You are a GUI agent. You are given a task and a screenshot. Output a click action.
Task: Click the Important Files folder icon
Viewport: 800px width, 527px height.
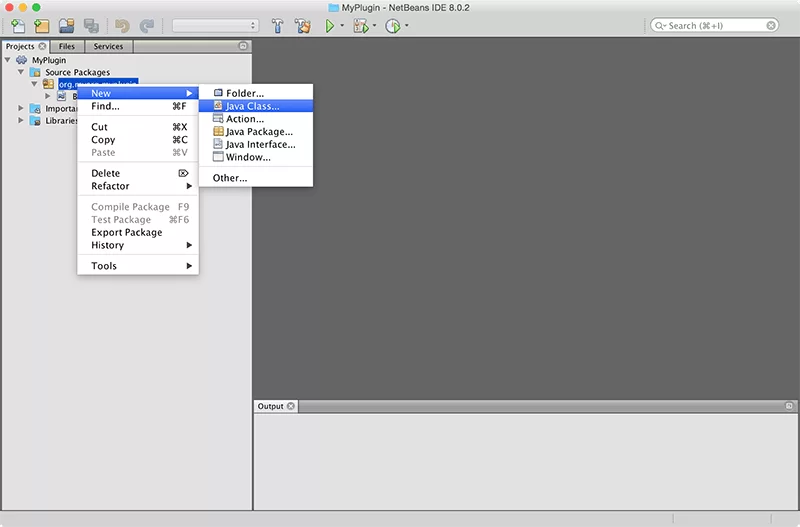35,109
